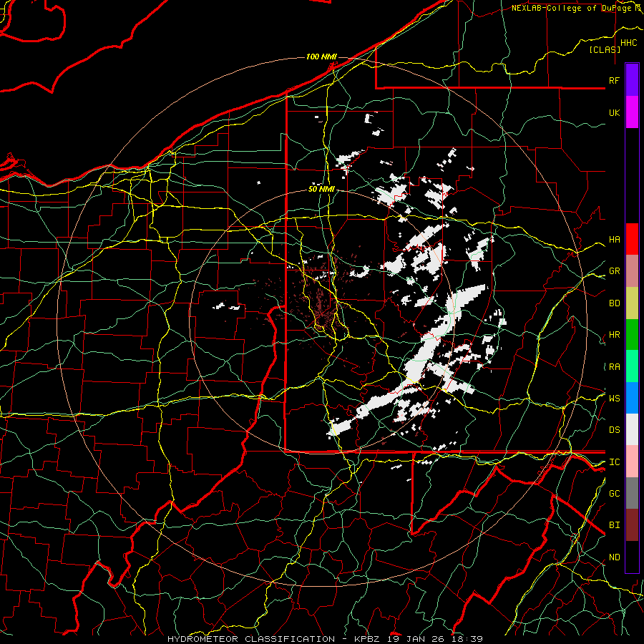Click the DS legend label
The height and width of the screenshot is (644, 644).
click(615, 430)
